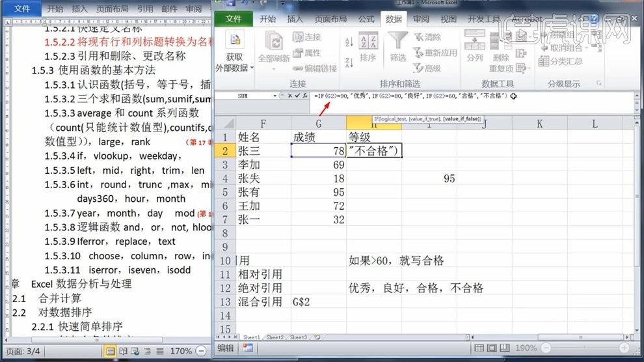644x362 pixels.
Task: Expand Refresh All dropdown arrow
Action: [274, 68]
